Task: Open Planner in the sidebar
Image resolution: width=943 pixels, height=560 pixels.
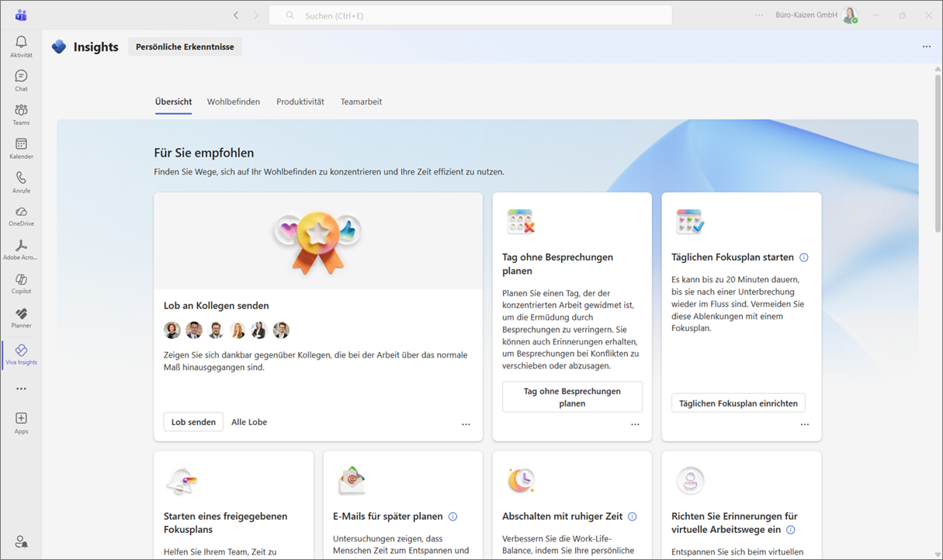Action: point(21,317)
